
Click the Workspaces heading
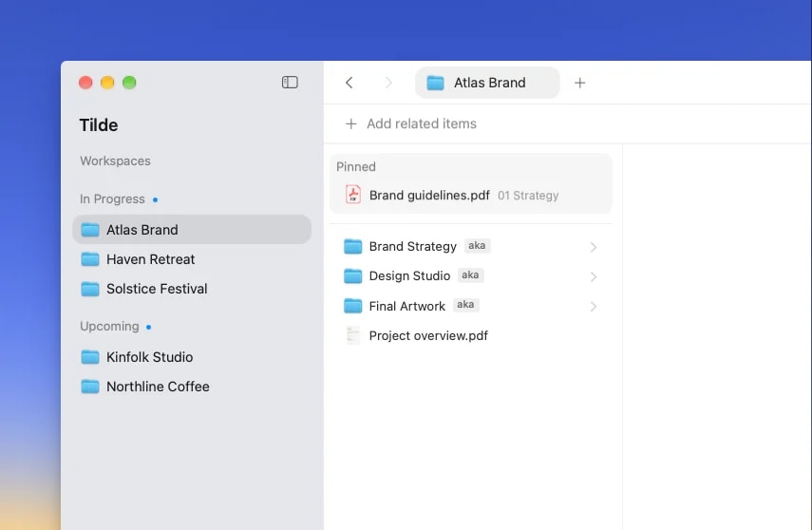115,161
